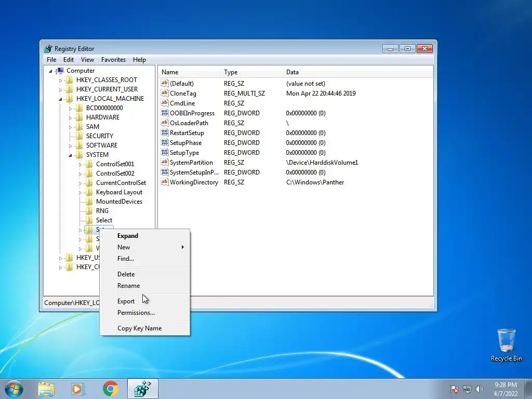Select the HKEY_CURRENT_USER folder icon
Image resolution: width=532 pixels, height=399 pixels.
[x=70, y=89]
